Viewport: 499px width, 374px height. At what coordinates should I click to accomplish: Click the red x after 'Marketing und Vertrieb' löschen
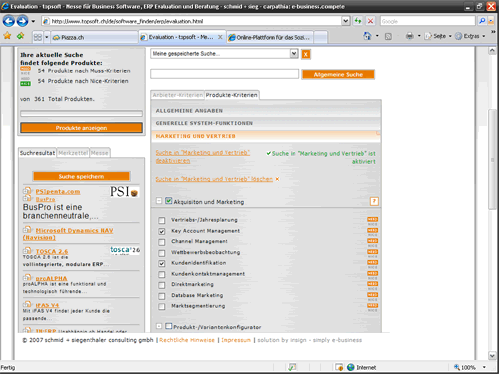[x=277, y=179]
